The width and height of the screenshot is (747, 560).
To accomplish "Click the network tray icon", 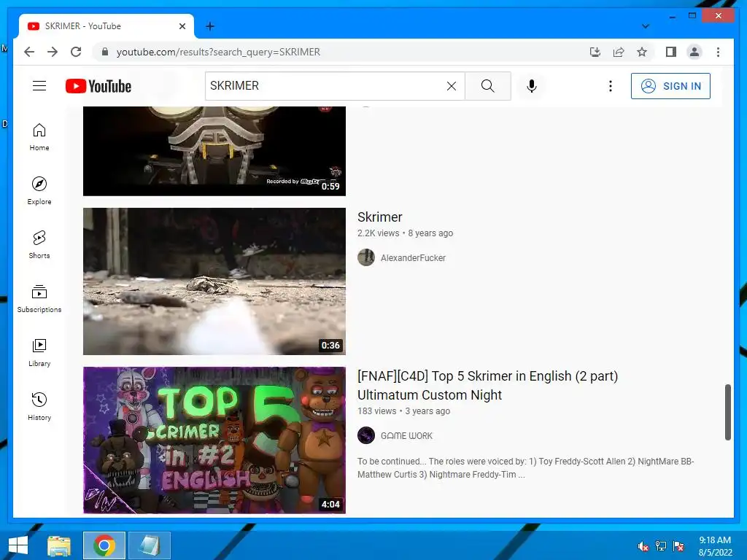I will (661, 546).
